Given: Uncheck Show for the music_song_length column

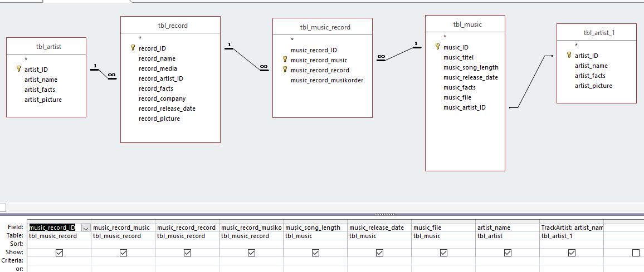Looking at the screenshot, I should 315,253.
